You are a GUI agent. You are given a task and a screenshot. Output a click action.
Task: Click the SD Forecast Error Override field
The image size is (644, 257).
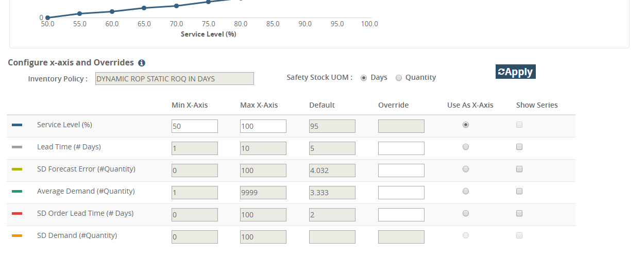[401, 170]
